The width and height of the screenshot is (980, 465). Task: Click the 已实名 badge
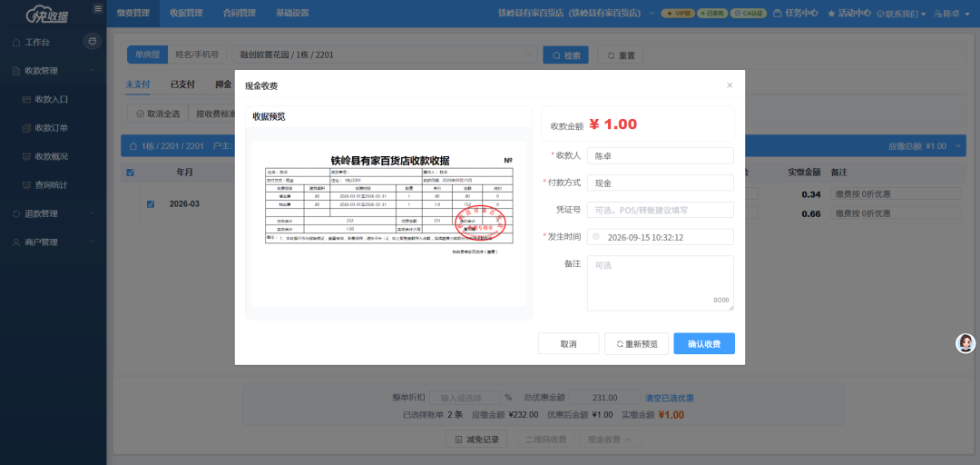[712, 13]
